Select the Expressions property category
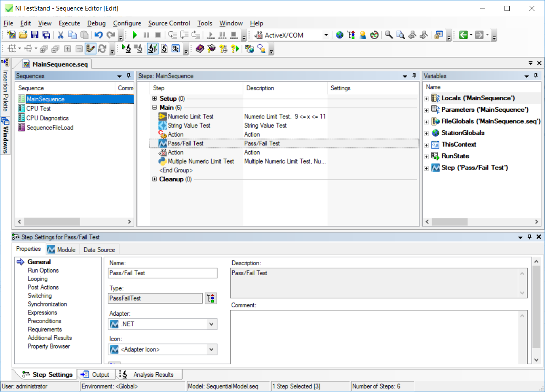 (42, 313)
